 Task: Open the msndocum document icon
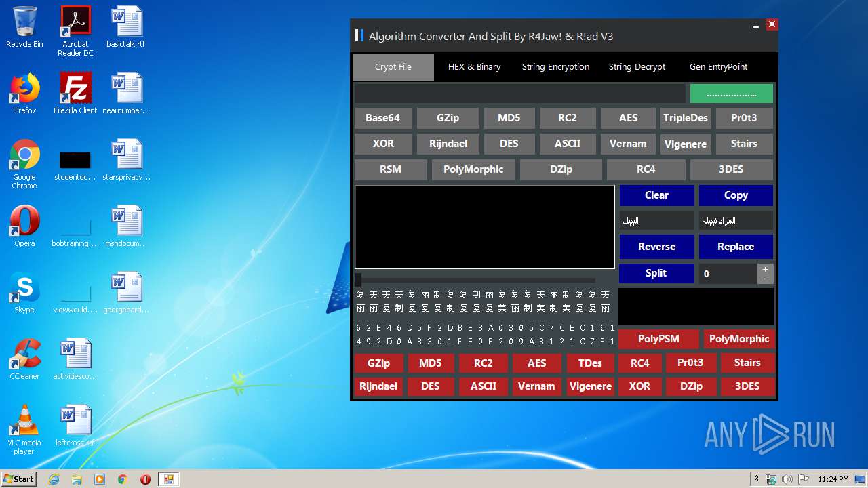click(x=126, y=226)
